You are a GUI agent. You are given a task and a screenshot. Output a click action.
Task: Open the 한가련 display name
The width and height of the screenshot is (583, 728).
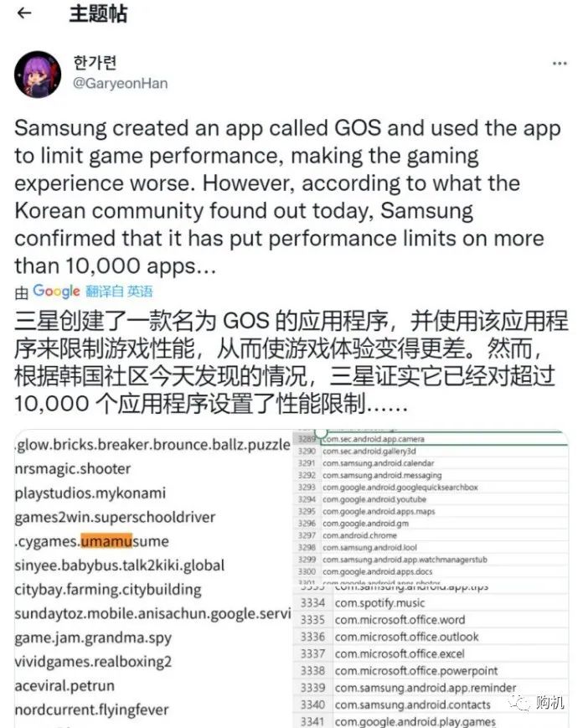pos(95,63)
